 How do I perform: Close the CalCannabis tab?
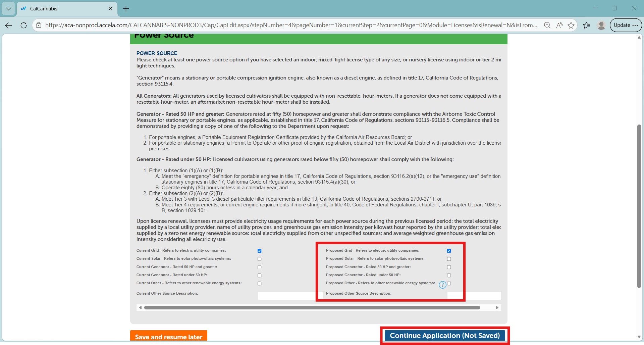point(111,8)
